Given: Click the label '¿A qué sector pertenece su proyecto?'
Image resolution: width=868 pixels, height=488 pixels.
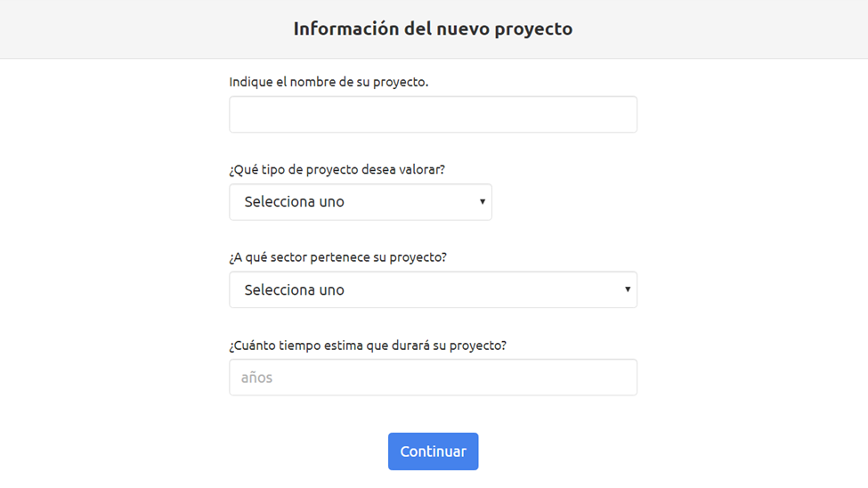Looking at the screenshot, I should pos(337,257).
